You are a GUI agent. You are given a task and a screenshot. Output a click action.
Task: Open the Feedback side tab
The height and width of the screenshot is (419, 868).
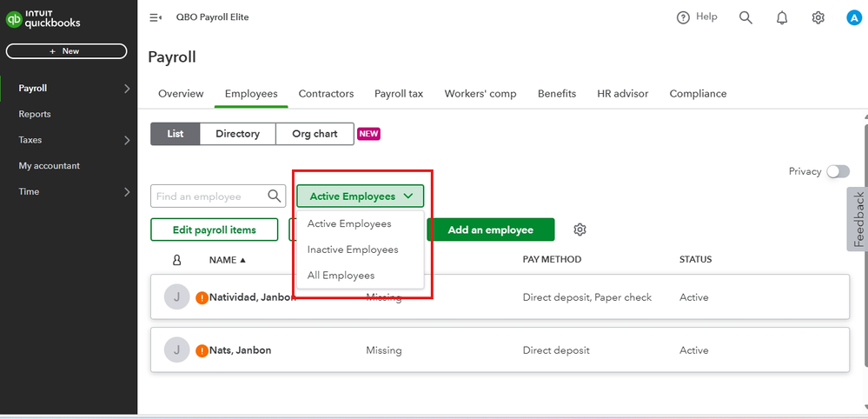point(858,219)
